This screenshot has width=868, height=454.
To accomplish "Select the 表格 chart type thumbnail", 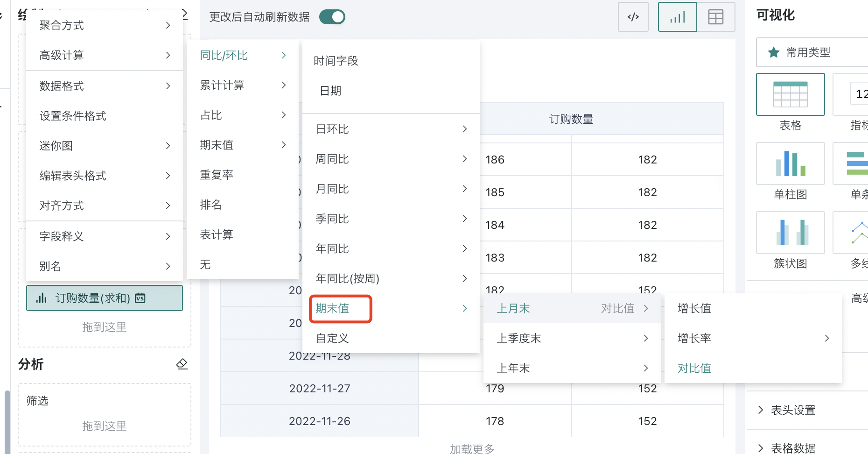I will pos(790,94).
